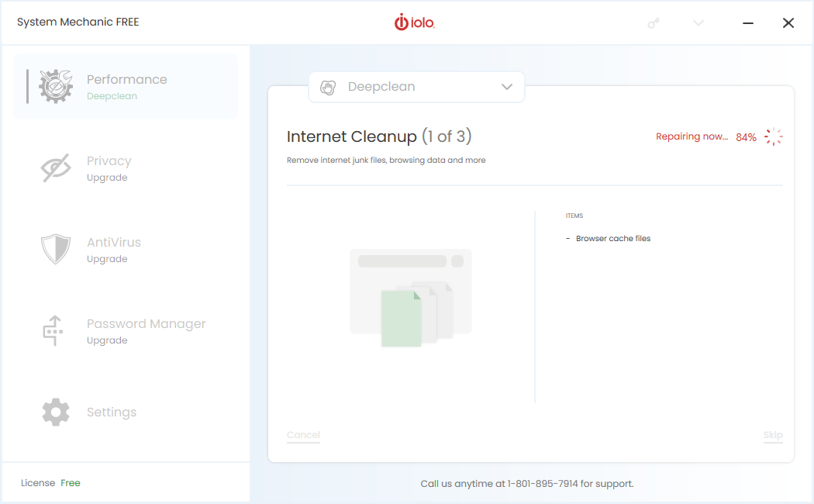
Task: Click the browser files illustration
Action: (411, 298)
